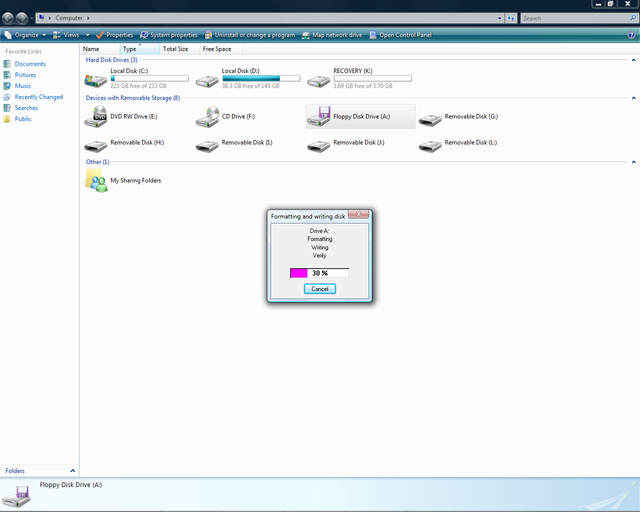
Task: Click the Back navigation arrow
Action: click(x=9, y=18)
